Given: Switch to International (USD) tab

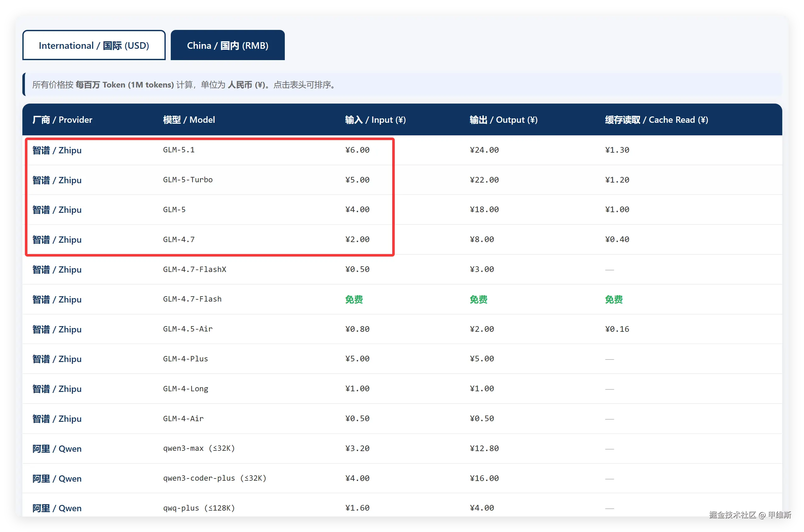Looking at the screenshot, I should coord(94,45).
